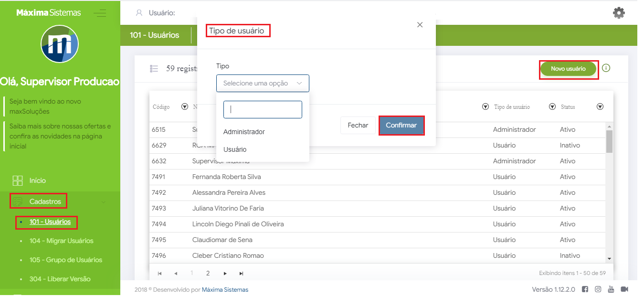Image resolution: width=644 pixels, height=296 pixels.
Task: Open 101 - Usuários in the sidebar
Action: (x=50, y=222)
